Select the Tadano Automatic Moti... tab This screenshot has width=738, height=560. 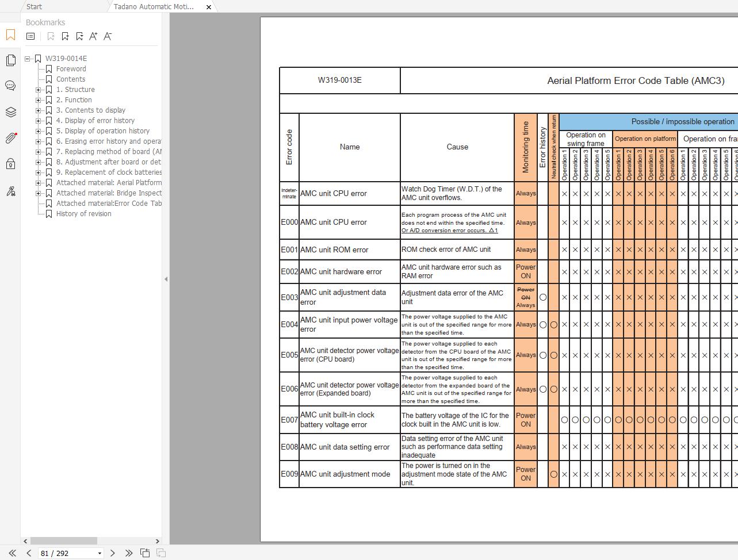tap(154, 7)
